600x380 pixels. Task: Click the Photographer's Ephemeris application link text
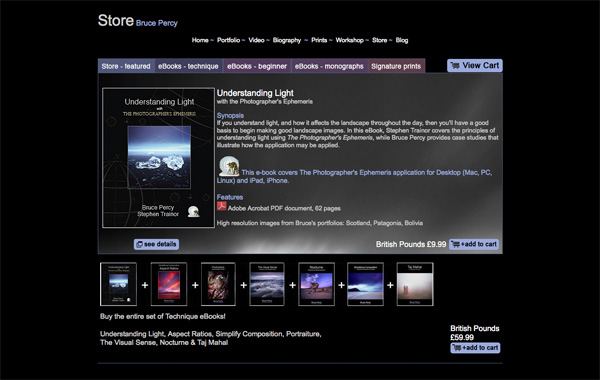pos(354,176)
